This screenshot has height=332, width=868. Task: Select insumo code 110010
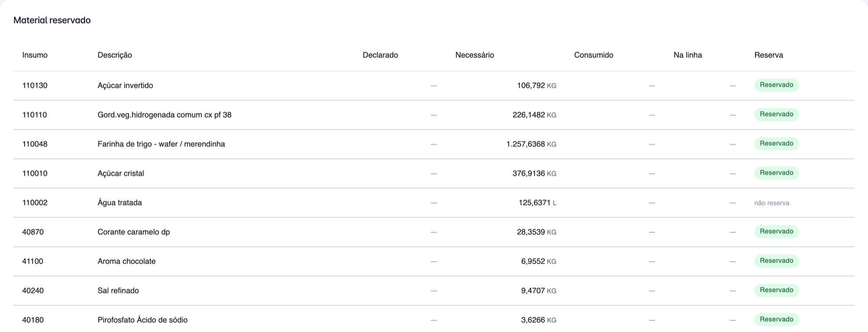click(35, 174)
